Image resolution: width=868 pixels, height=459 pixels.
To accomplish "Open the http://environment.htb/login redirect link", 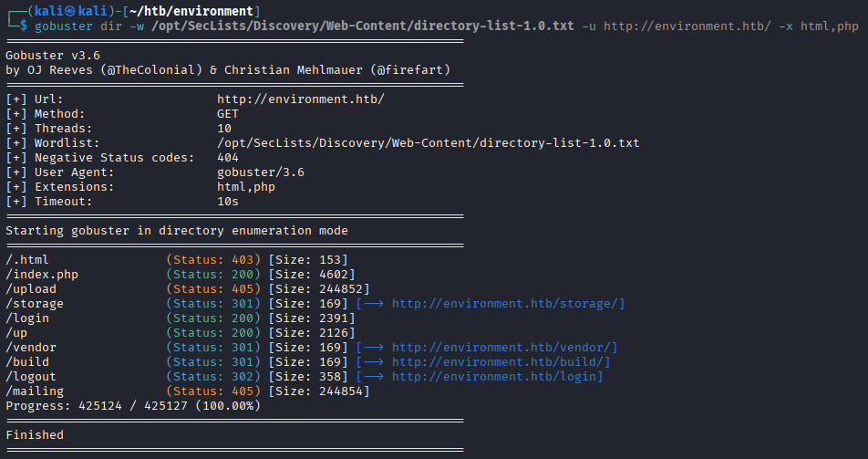I will point(497,377).
